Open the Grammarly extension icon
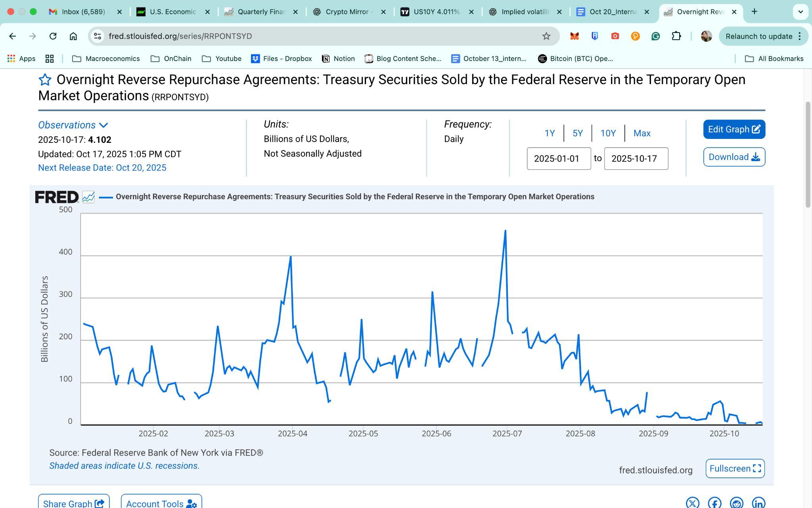Screen dimensions: 812x508 [x=655, y=36]
